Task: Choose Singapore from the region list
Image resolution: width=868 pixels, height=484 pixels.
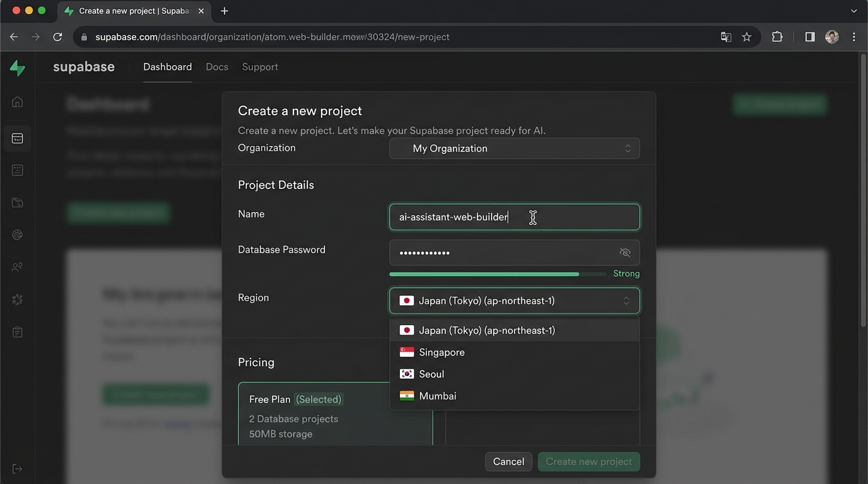Action: [x=442, y=352]
